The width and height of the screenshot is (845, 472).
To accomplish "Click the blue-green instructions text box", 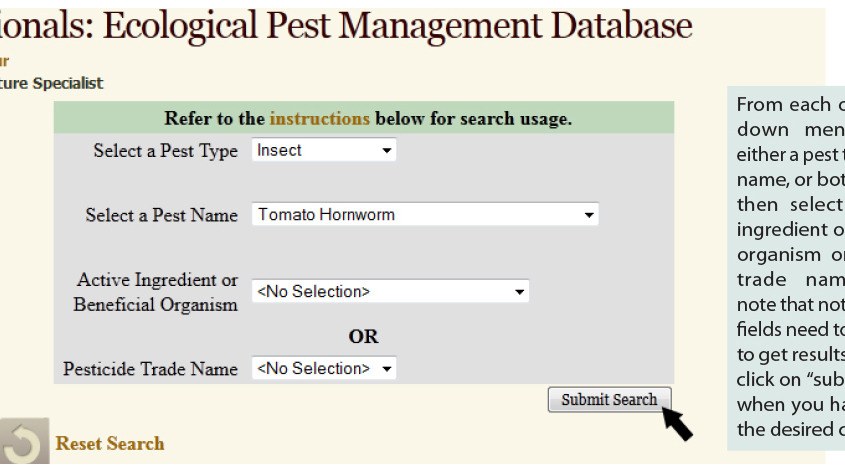I will point(786,268).
